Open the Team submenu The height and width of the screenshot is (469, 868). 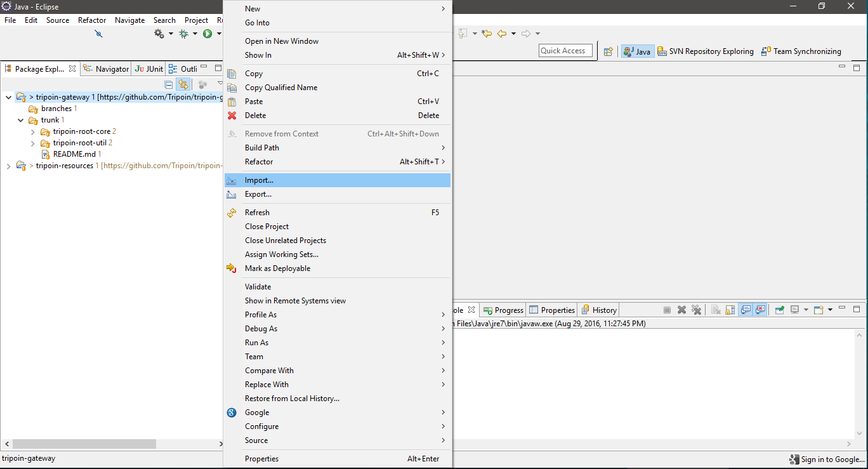coord(338,357)
